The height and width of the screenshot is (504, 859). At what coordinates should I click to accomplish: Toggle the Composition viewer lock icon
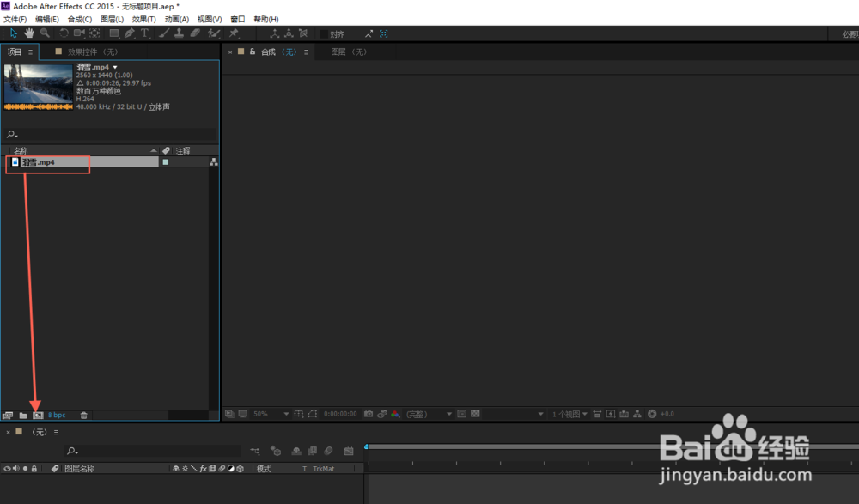tap(253, 52)
